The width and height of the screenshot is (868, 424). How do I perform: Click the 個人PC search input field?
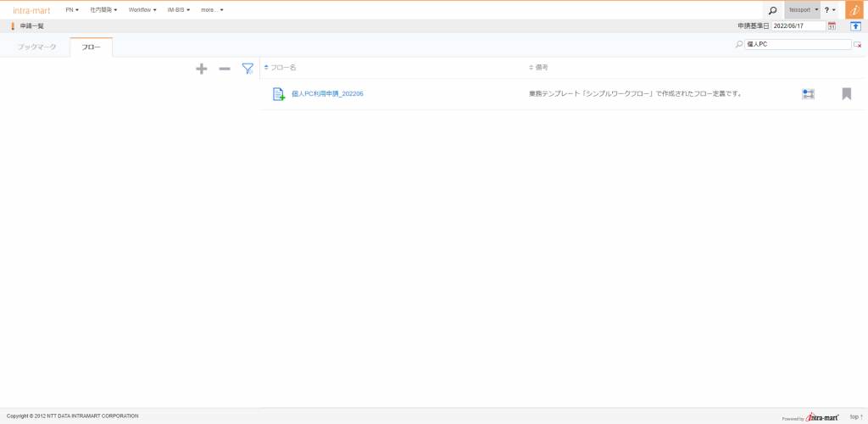pos(798,44)
